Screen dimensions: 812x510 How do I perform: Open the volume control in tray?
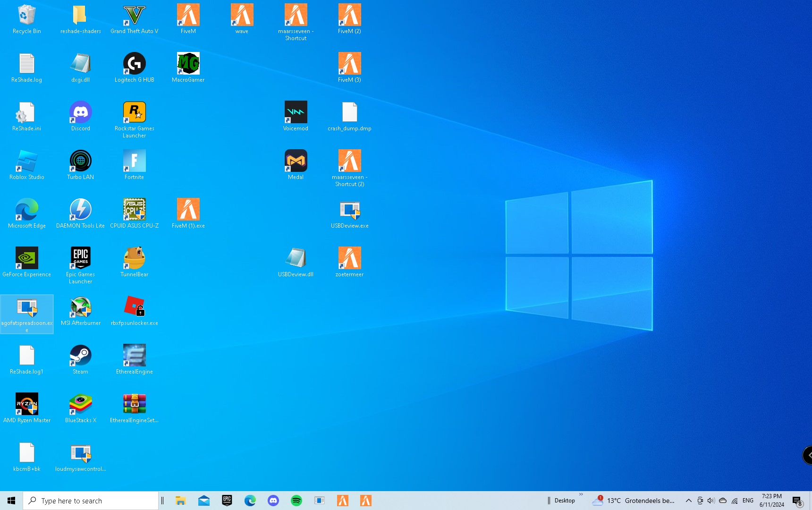(711, 501)
